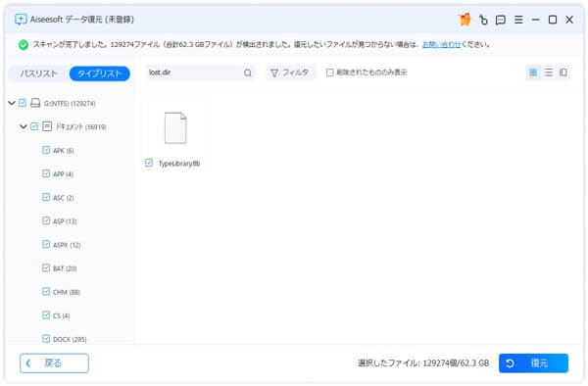Open the feedback chat icon
Screen dimensions: 588x386
pyautogui.click(x=500, y=20)
